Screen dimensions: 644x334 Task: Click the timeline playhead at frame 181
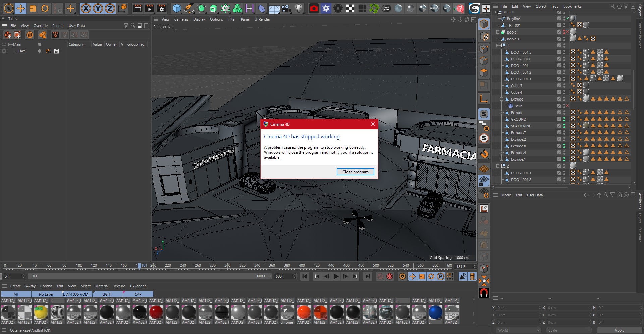139,266
